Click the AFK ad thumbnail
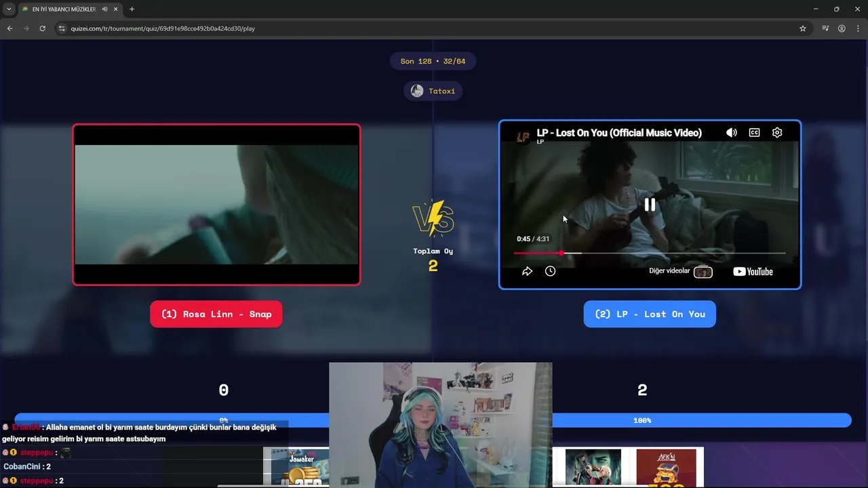 coord(666,467)
